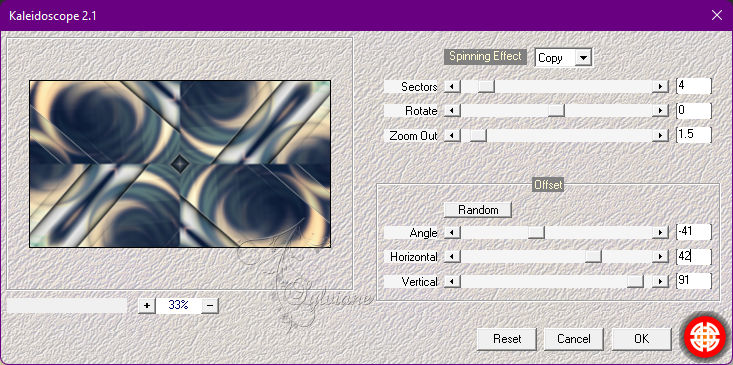Click the Horizontal offset value field
This screenshot has width=733, height=365.
coord(694,257)
